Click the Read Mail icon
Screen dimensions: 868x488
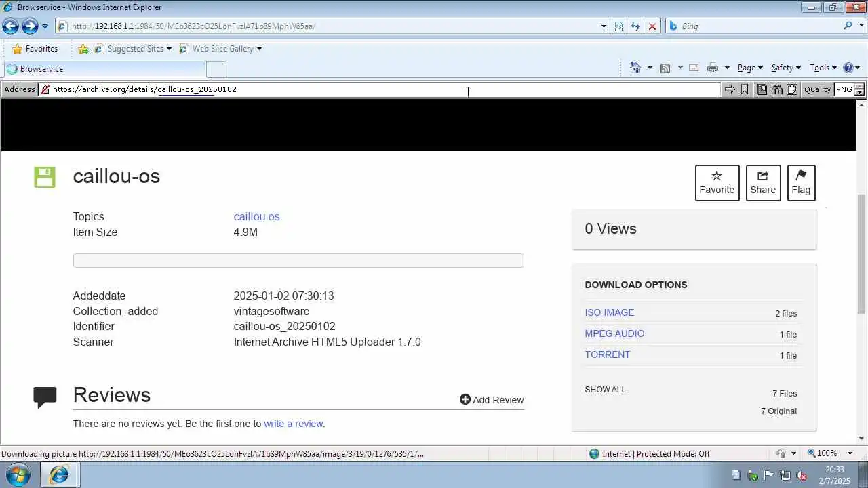[694, 68]
